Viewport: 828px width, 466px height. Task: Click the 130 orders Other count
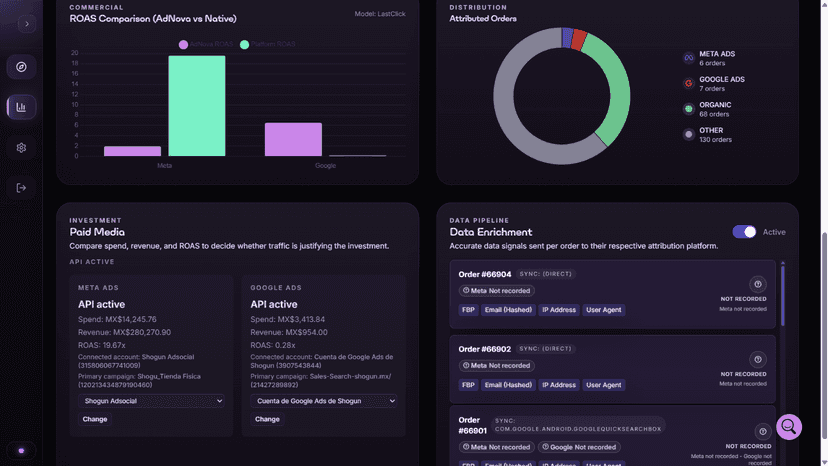tap(716, 139)
